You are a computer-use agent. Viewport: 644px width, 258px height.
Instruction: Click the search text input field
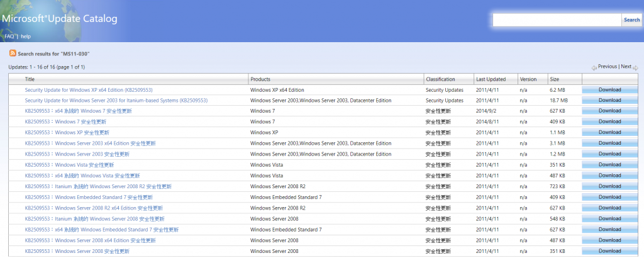[x=557, y=20]
